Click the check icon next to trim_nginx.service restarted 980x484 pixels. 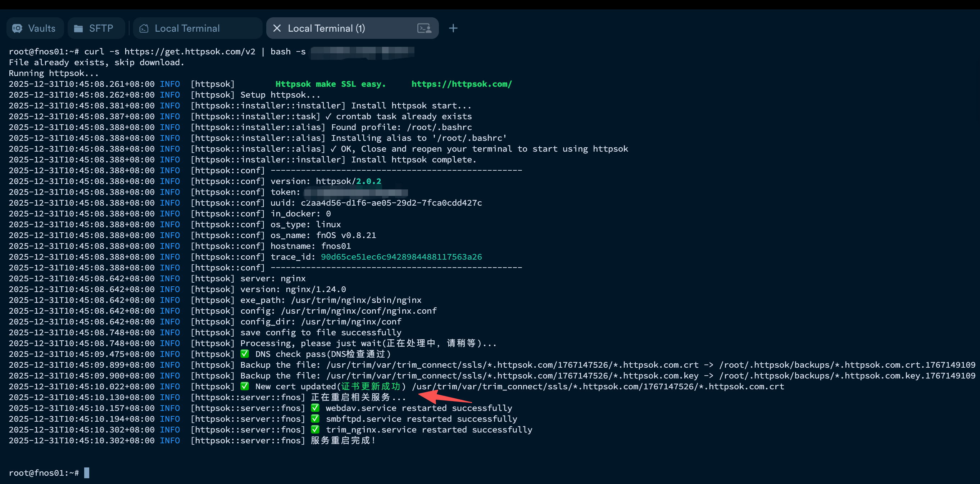coord(315,430)
